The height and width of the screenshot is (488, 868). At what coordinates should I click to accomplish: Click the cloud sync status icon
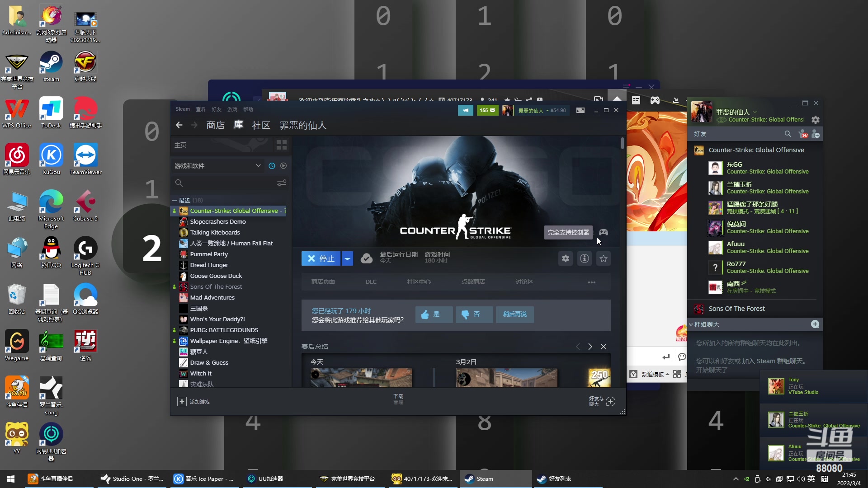(x=367, y=258)
